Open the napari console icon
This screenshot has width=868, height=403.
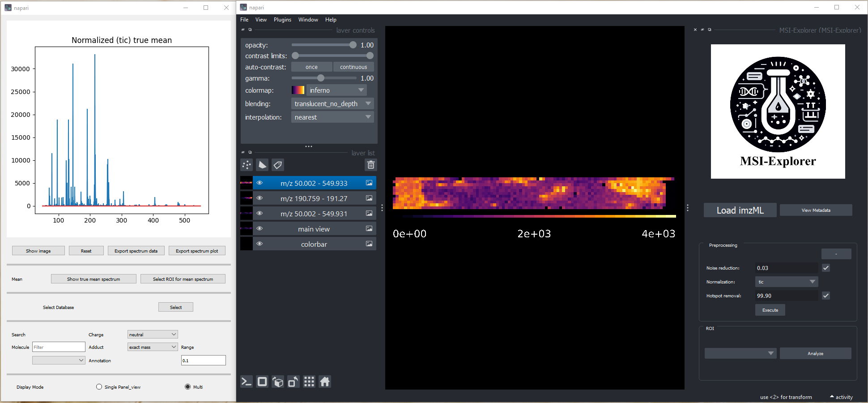[x=247, y=382]
